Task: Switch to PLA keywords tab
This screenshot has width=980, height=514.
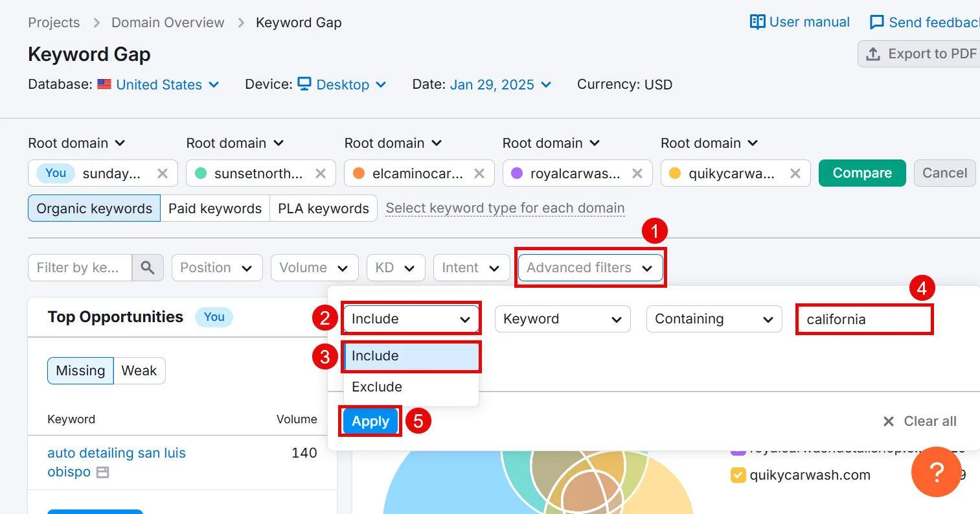Action: [x=323, y=208]
